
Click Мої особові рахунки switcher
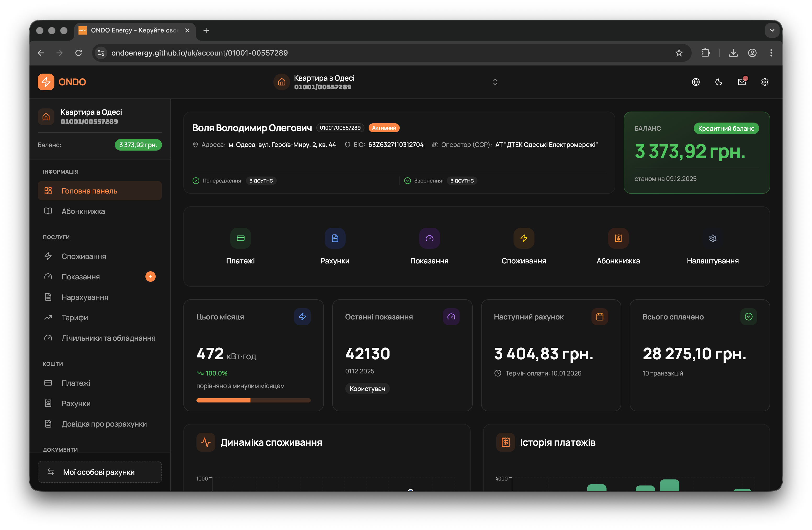(99, 472)
